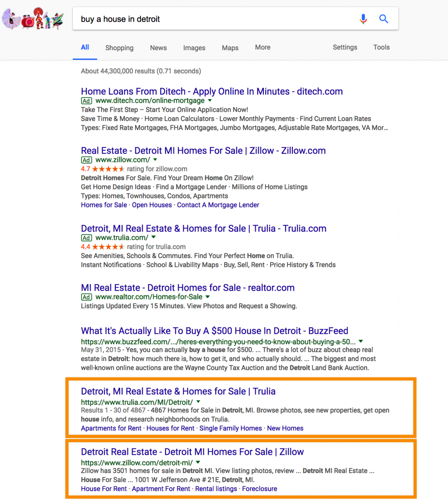This screenshot has height=502, width=448.
Task: Expand the arrow beside www.zillow.com/ ad URL
Action: tap(155, 160)
